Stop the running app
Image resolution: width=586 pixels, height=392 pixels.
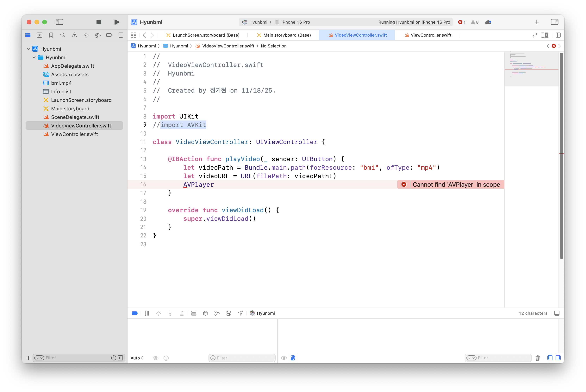click(99, 22)
